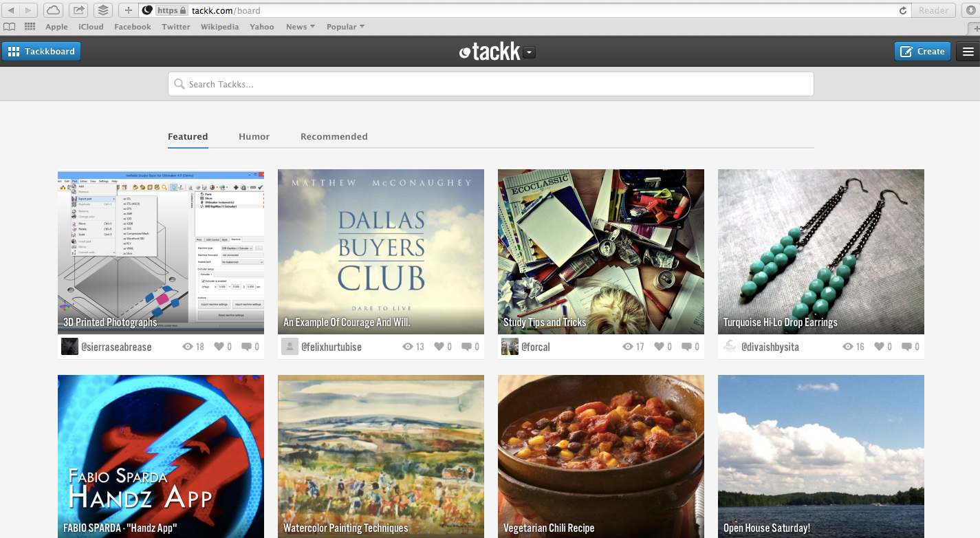980x538 pixels.
Task: Click the heart icon on 3D Printed Photographs
Action: click(219, 347)
